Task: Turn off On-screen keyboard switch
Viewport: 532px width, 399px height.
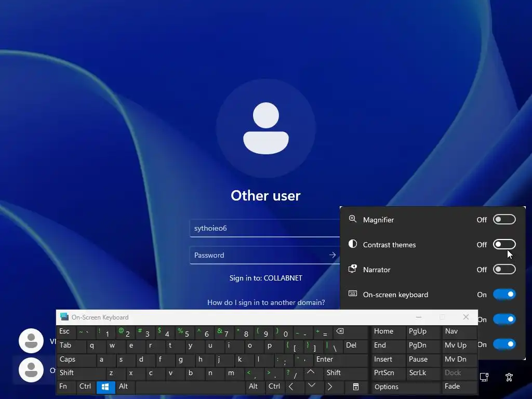Action: point(504,294)
